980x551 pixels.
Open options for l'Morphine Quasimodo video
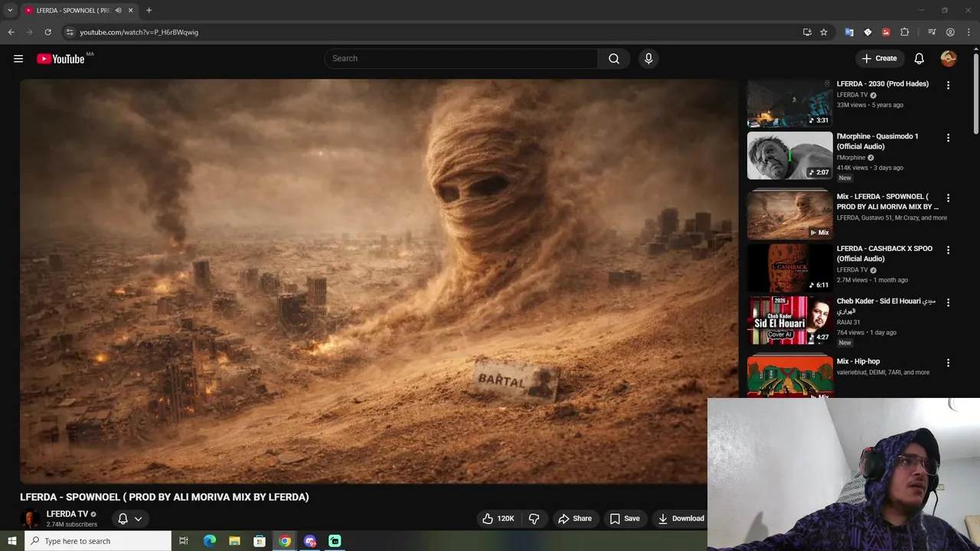pyautogui.click(x=948, y=138)
